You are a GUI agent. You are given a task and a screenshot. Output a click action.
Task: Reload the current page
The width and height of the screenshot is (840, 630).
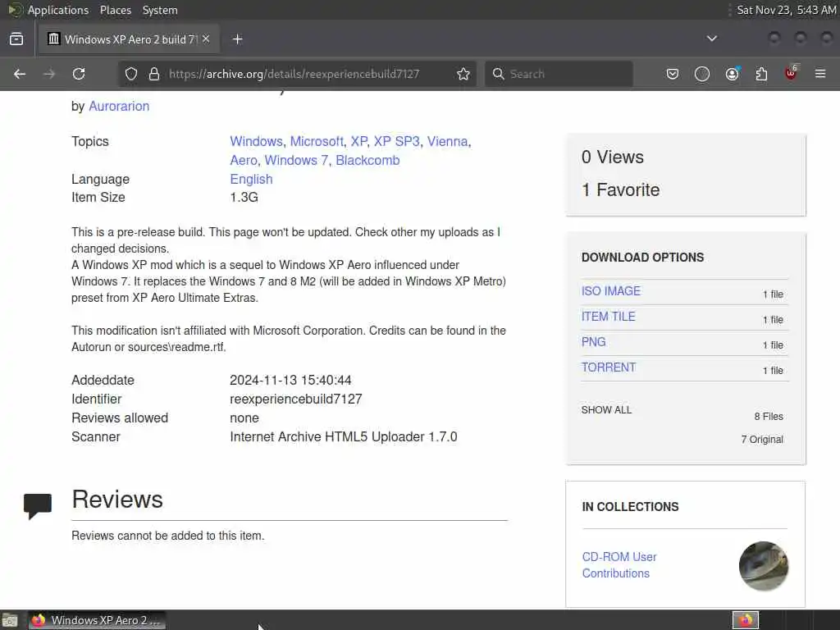79,74
